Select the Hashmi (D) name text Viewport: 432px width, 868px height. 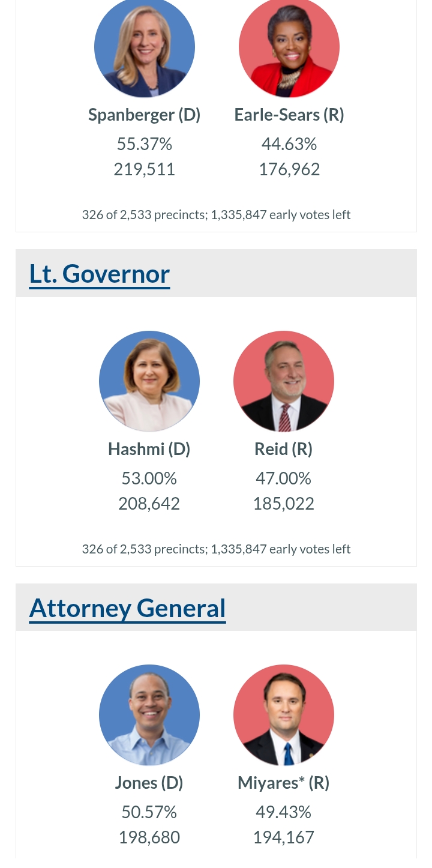coord(149,449)
